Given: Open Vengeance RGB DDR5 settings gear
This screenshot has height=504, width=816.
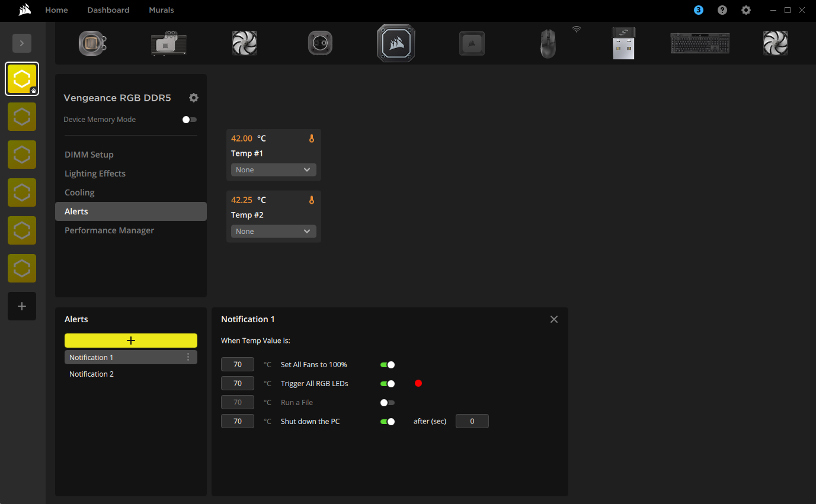Looking at the screenshot, I should tap(193, 97).
